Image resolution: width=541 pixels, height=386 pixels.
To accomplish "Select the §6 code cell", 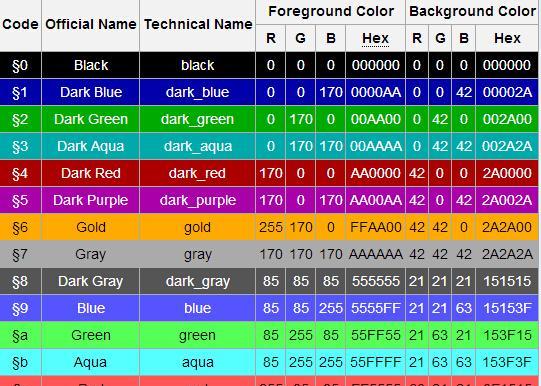I will (20, 227).
